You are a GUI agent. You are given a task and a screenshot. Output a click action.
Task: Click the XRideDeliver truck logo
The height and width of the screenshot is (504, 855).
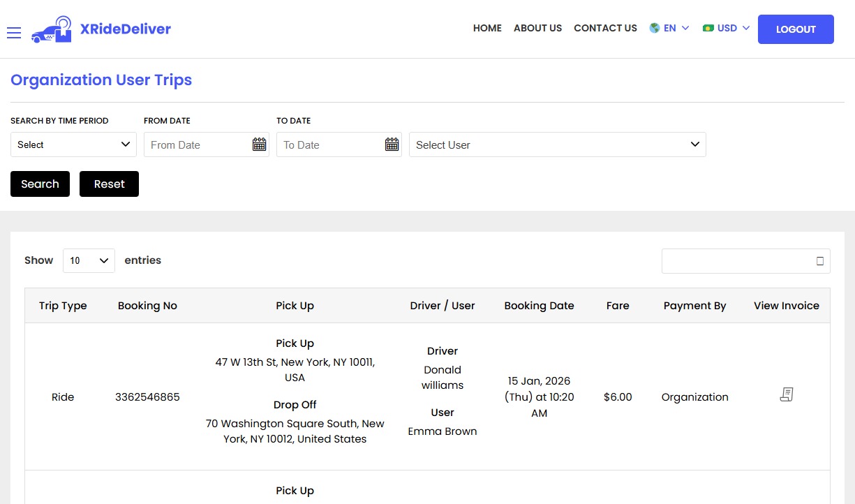point(51,29)
